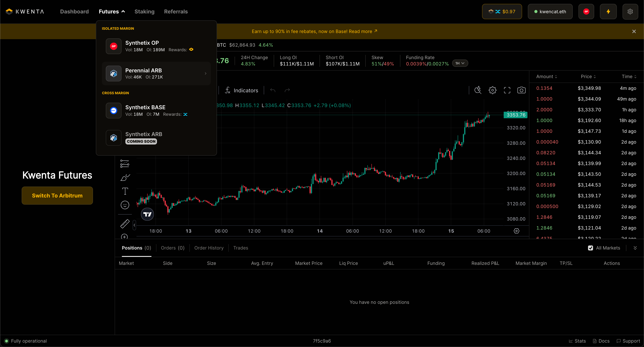Switch to the Trades tab

click(241, 248)
